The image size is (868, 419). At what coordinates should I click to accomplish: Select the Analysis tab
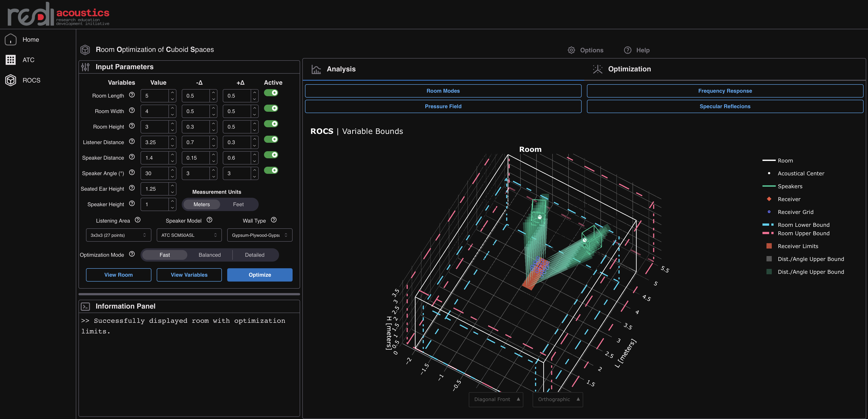tap(341, 69)
